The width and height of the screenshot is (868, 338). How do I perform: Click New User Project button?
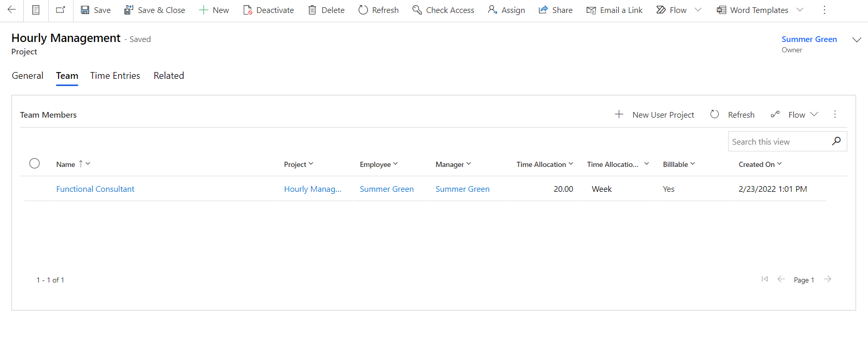(654, 115)
